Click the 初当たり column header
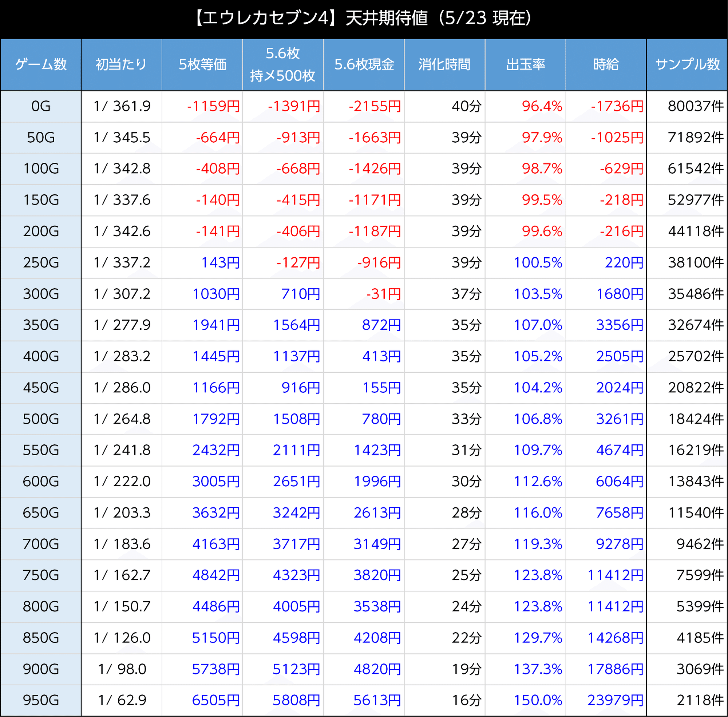 [x=121, y=64]
